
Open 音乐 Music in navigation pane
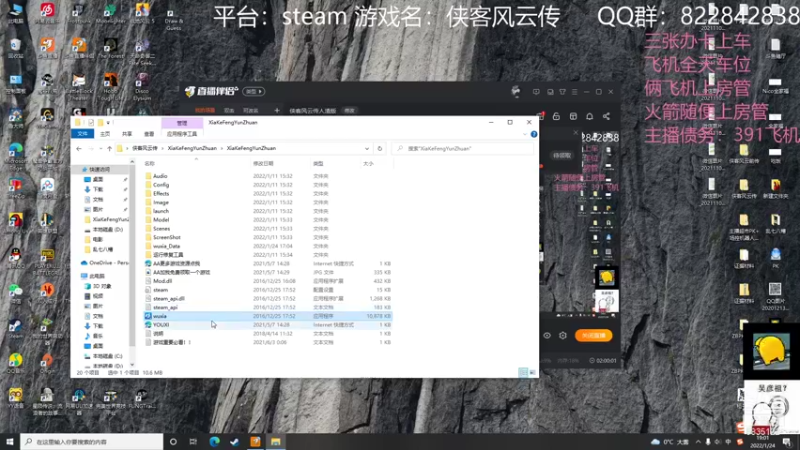click(94, 336)
